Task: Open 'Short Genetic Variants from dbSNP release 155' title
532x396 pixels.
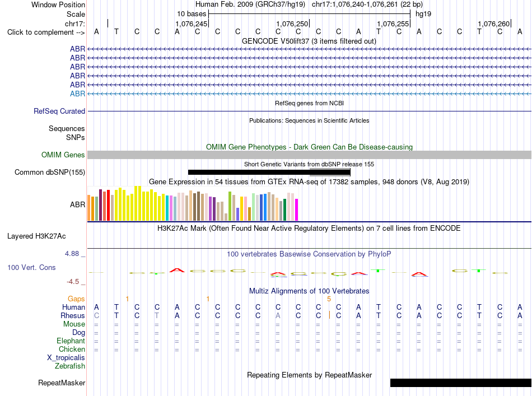Action: [x=309, y=164]
